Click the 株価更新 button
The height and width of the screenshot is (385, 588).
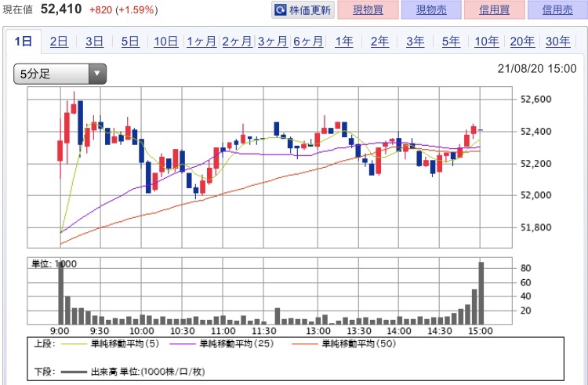click(303, 9)
